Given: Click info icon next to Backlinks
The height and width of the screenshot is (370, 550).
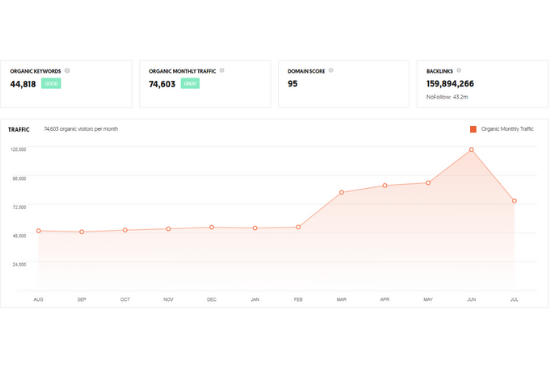Looking at the screenshot, I should click(x=459, y=70).
